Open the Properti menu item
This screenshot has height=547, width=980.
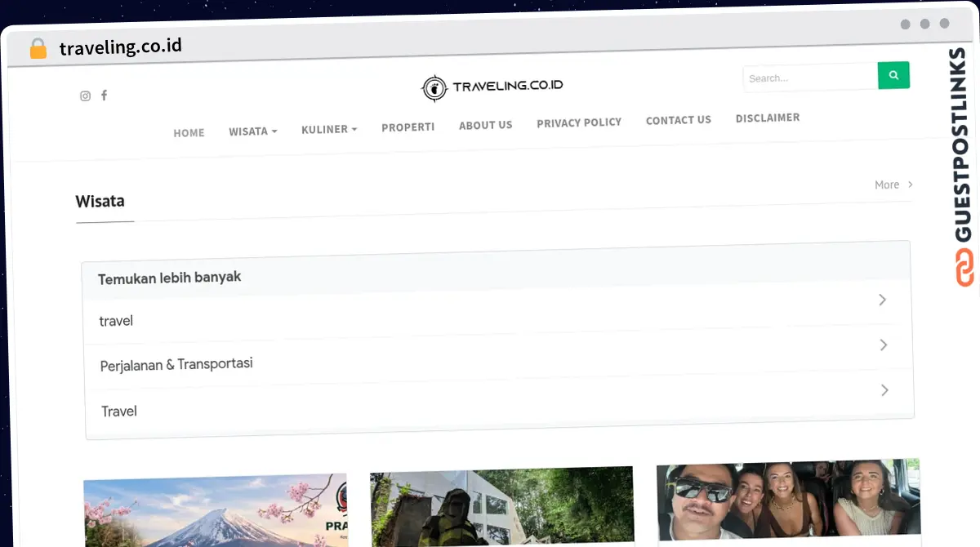coord(408,127)
